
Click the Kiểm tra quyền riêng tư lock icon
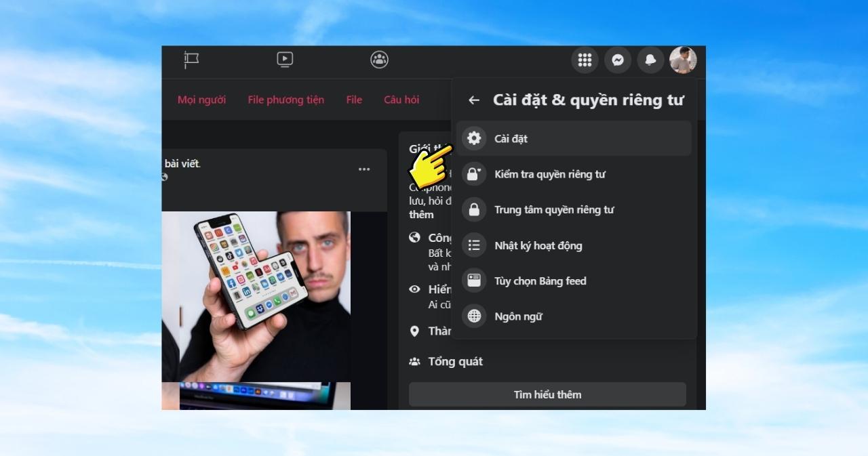[474, 174]
